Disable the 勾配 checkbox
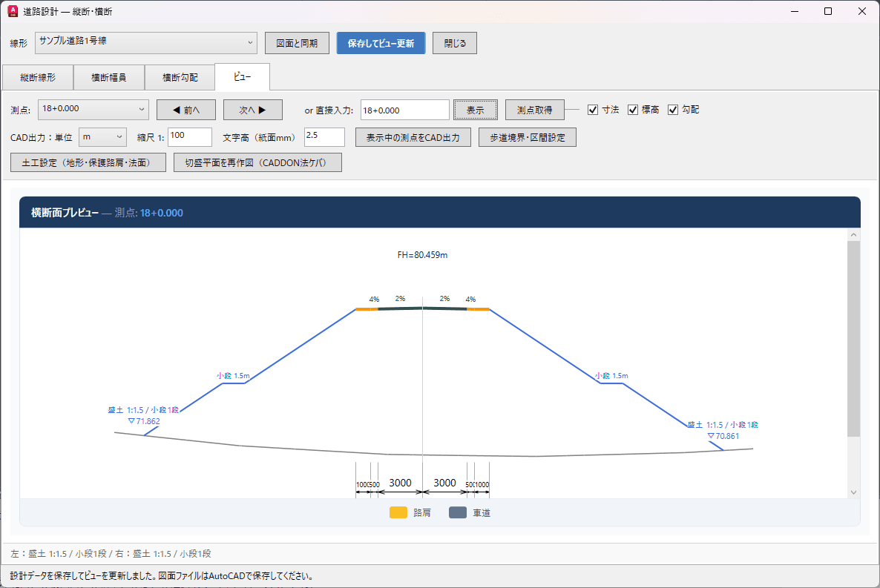This screenshot has width=880, height=588. [x=673, y=110]
